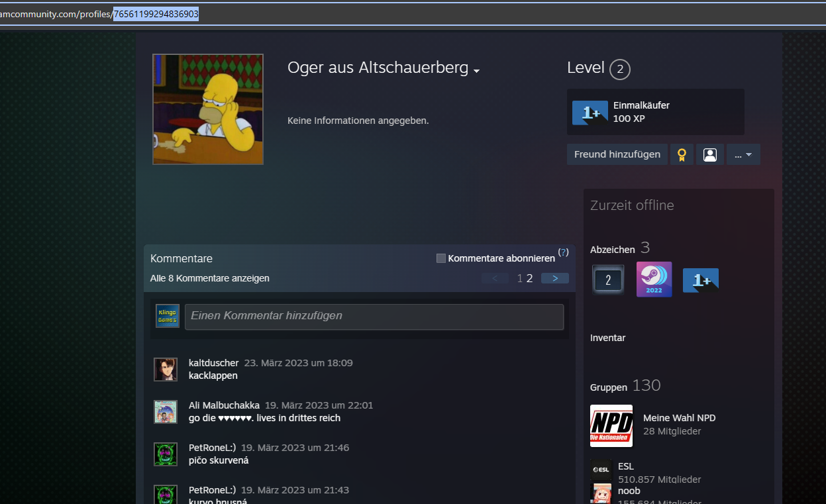The image size is (826, 504).
Task: Open the more options "..." dropdown
Action: pyautogui.click(x=743, y=154)
